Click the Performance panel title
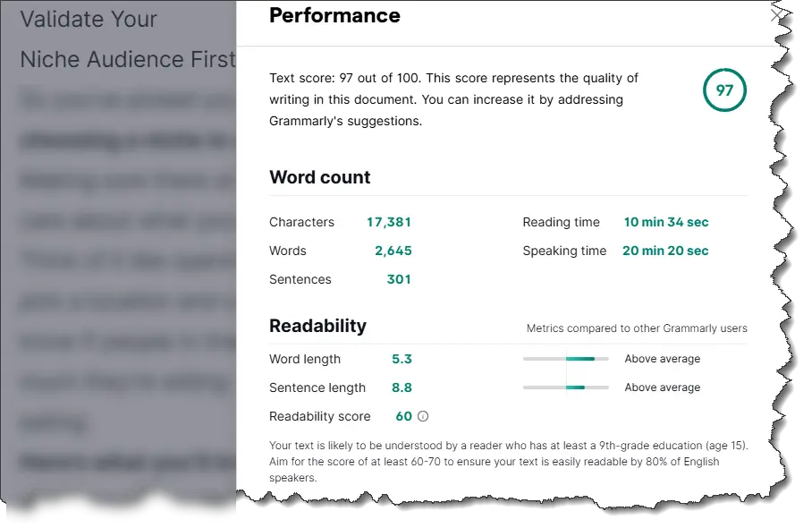Screen dimensions: 812x528 (334, 15)
